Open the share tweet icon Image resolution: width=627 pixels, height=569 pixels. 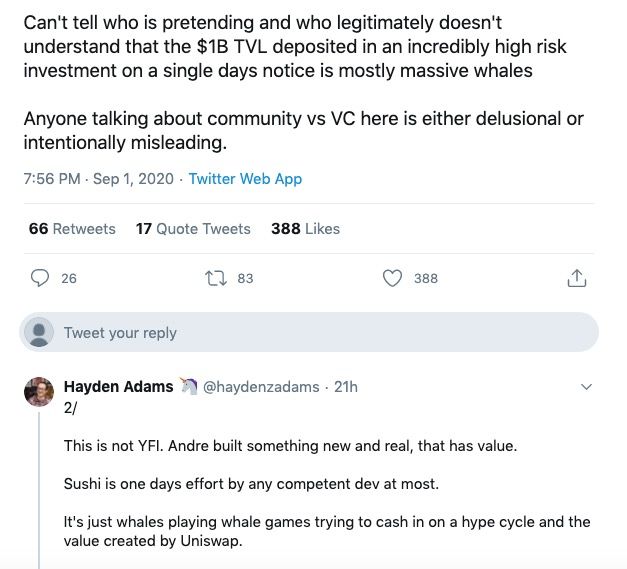click(576, 278)
